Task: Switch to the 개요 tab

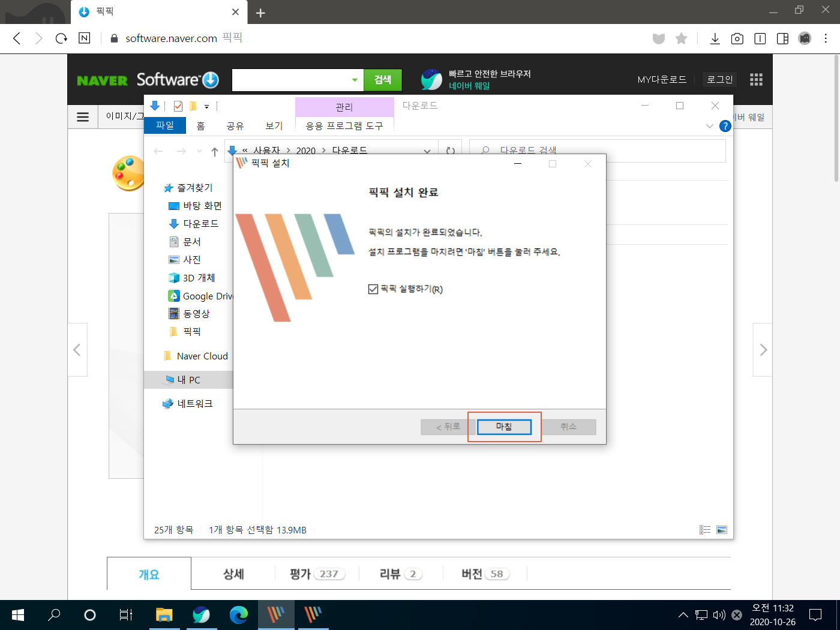Action: click(149, 574)
